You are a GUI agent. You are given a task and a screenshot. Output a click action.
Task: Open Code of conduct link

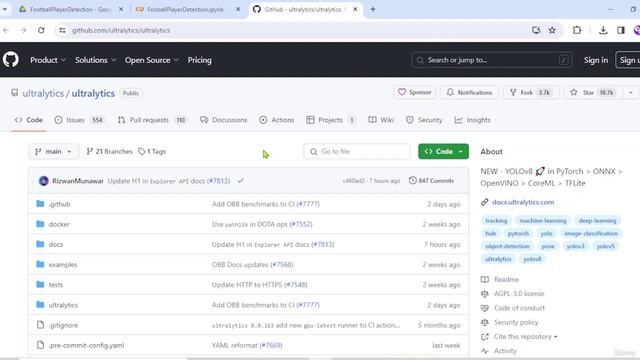519,308
